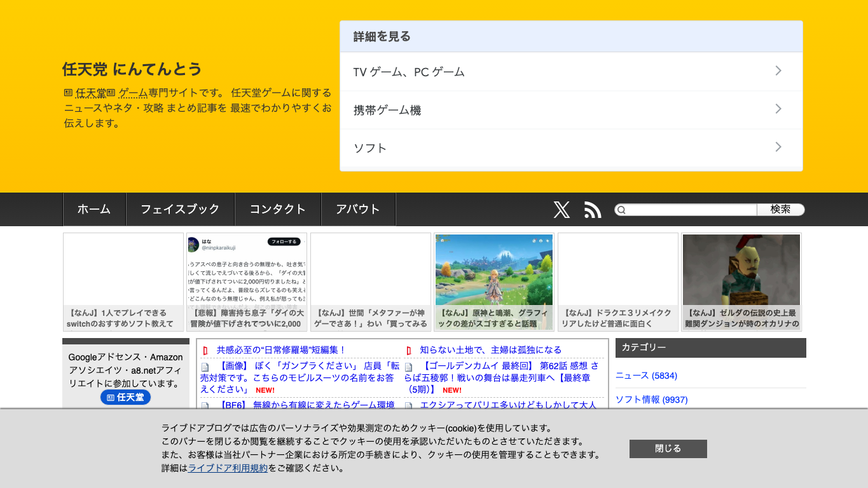Click the 詳細を見る panel header
The height and width of the screenshot is (488, 868).
tap(571, 36)
